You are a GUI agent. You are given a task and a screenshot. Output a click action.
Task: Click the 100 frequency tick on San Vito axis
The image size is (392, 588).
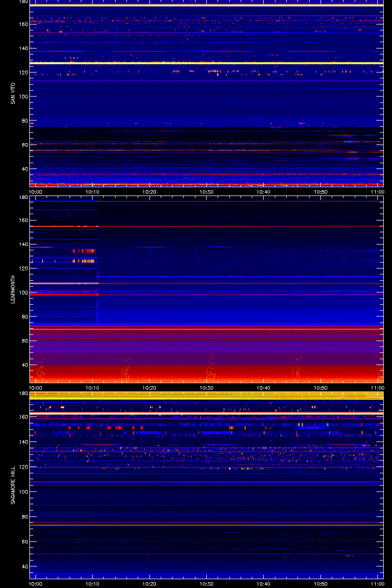click(23, 96)
